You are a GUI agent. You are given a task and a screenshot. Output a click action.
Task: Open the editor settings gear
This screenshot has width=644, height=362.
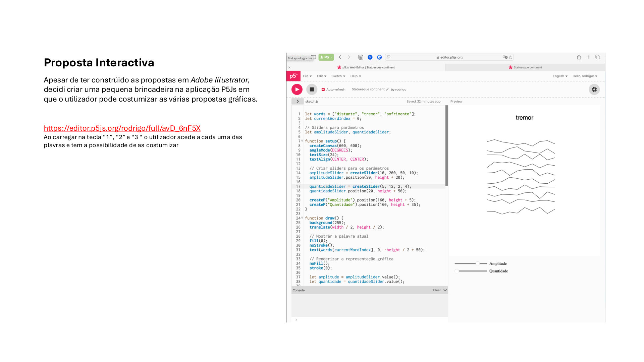[x=594, y=89]
